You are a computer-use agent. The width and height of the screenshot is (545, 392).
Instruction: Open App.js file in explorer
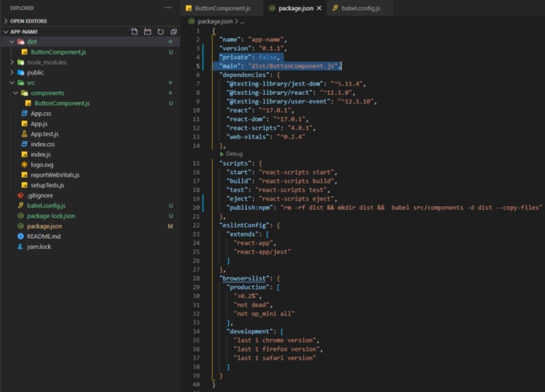[x=39, y=124]
